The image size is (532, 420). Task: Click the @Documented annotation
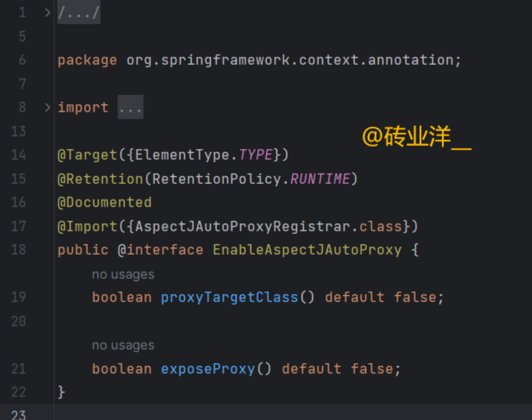pos(105,202)
